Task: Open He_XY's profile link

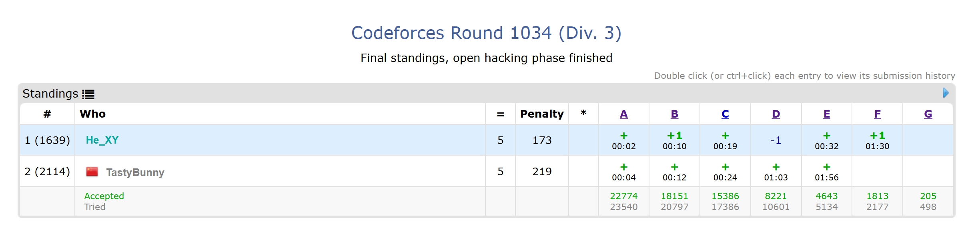Action: tap(102, 140)
